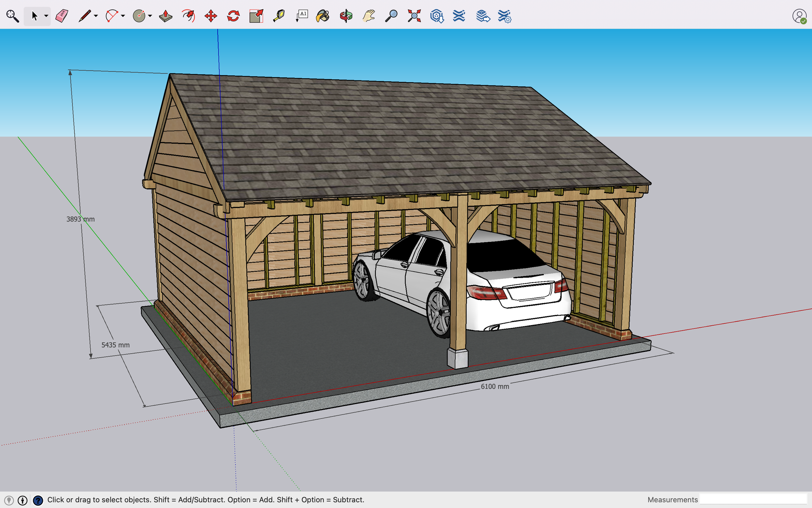Expand the Arc tool dropdown arrow
812x508 pixels.
[x=123, y=16]
